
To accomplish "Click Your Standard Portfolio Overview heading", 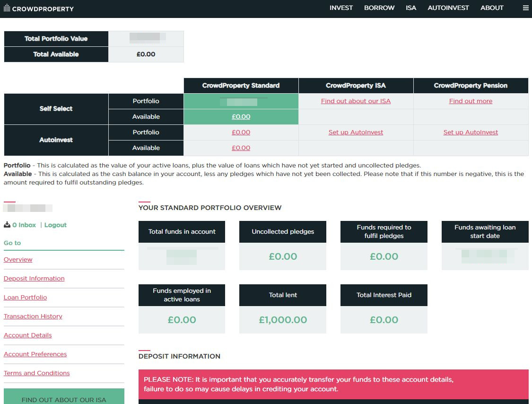I will [210, 208].
